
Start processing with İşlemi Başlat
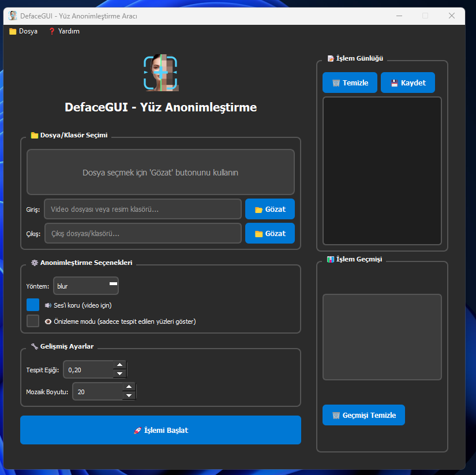click(160, 430)
